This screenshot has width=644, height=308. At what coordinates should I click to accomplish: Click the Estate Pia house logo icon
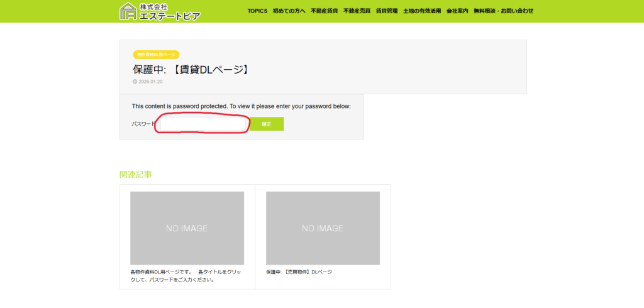coord(128,11)
